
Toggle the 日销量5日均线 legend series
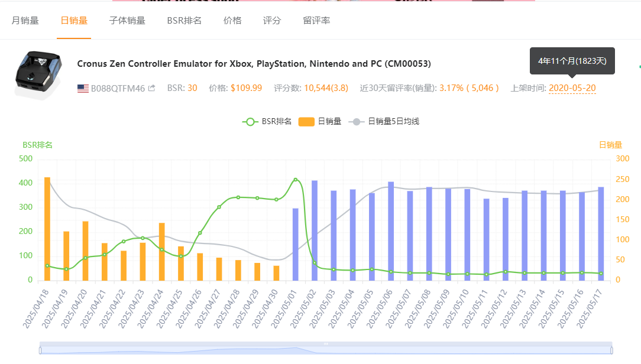point(384,121)
